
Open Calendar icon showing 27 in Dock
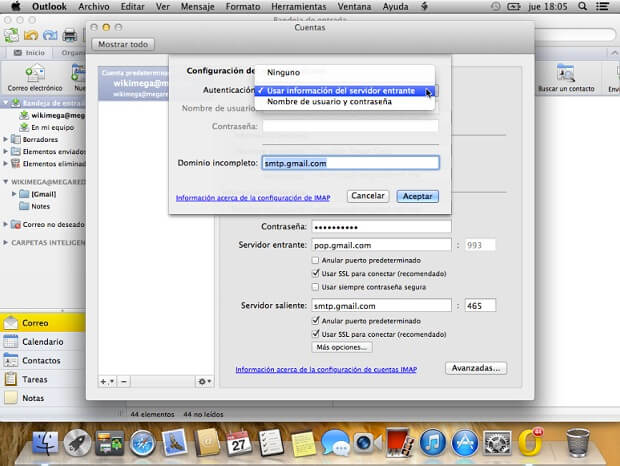239,443
